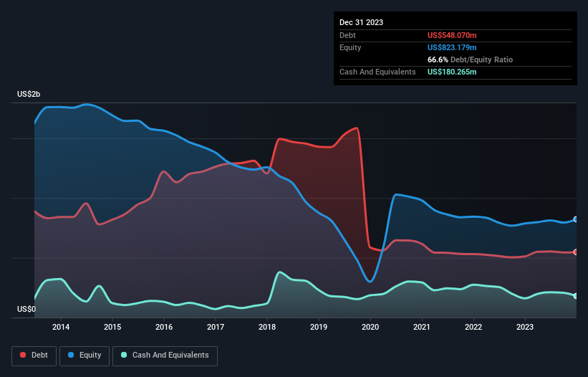
Task: Toggle Cash And Equivalents legend button
Action: point(165,355)
